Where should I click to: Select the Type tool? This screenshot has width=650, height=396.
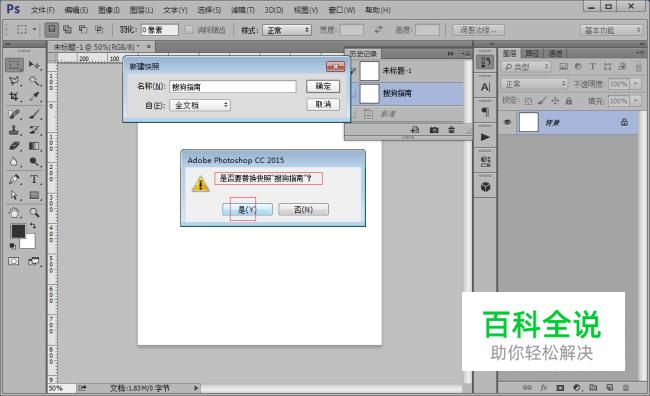click(x=34, y=180)
